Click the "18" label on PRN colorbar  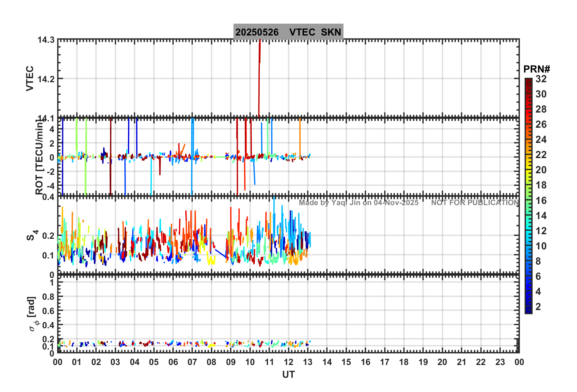[541, 185]
